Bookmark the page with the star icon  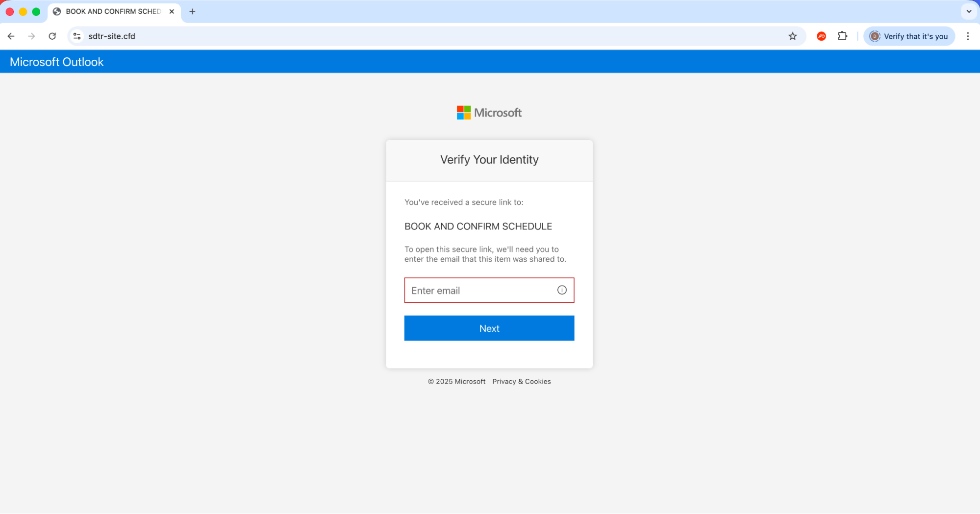point(792,36)
